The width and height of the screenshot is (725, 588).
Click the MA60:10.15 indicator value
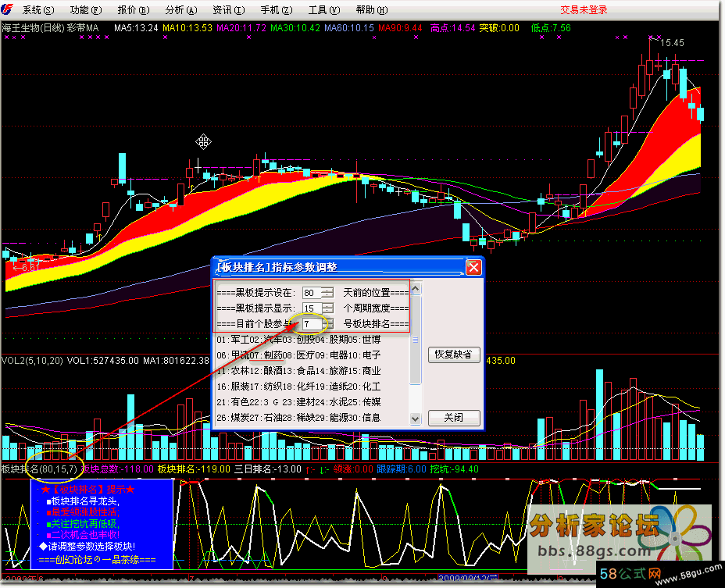tap(349, 28)
